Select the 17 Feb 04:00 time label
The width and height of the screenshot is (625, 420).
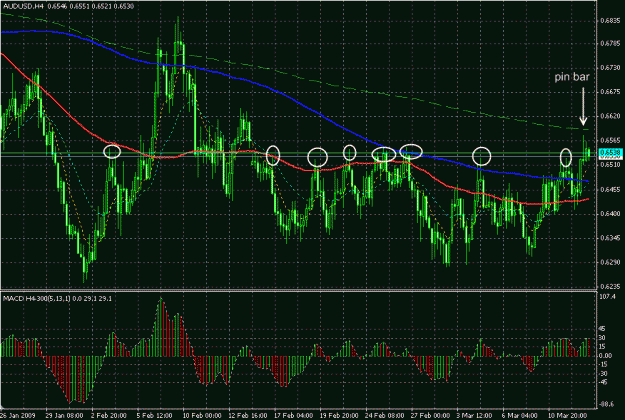click(294, 416)
